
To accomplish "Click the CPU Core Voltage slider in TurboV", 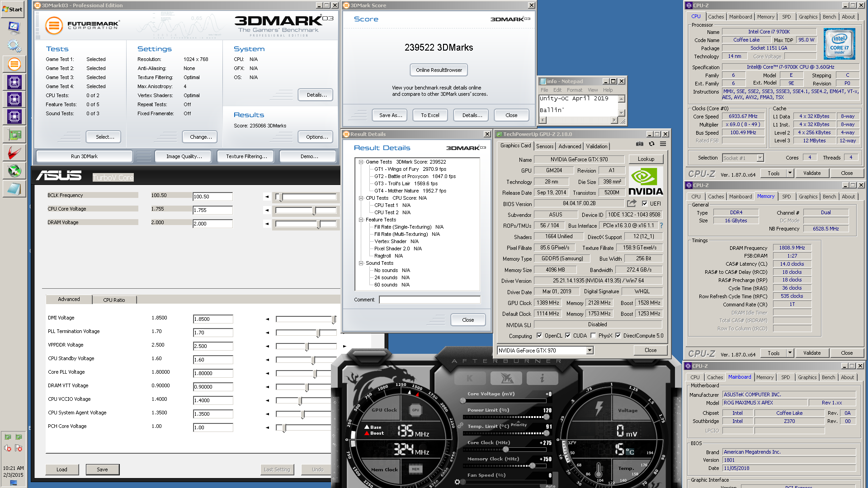I will 306,211.
